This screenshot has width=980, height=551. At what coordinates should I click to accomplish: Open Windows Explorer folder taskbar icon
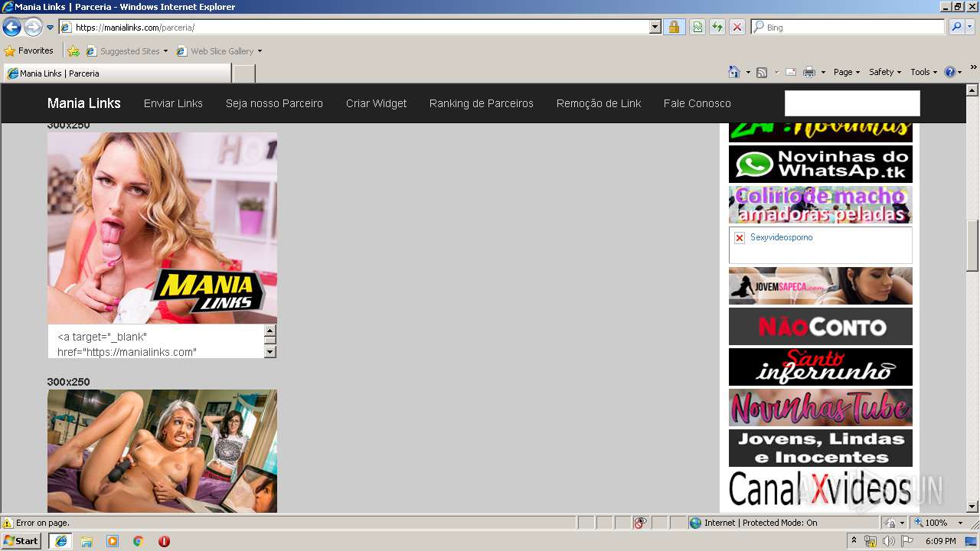click(x=87, y=541)
